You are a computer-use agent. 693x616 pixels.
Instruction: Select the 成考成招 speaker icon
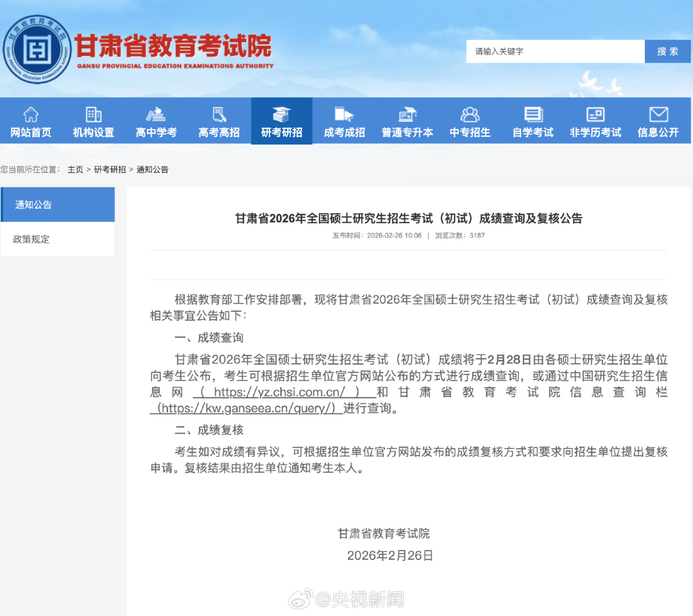[345, 114]
